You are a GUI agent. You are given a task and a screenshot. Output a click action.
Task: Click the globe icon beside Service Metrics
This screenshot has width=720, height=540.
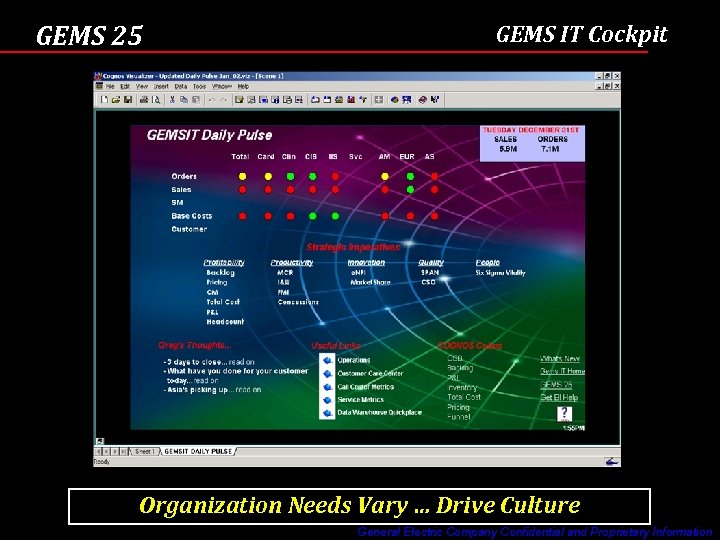pos(327,400)
